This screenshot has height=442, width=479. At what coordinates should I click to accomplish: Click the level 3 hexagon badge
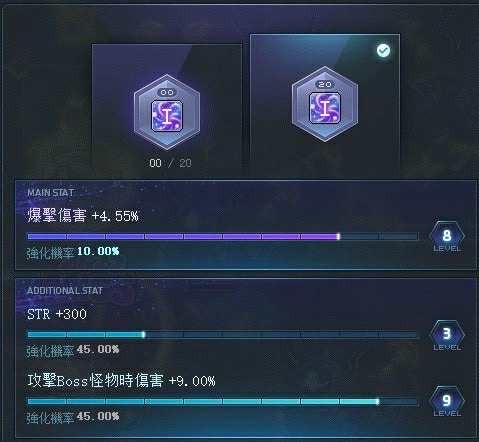tap(447, 334)
